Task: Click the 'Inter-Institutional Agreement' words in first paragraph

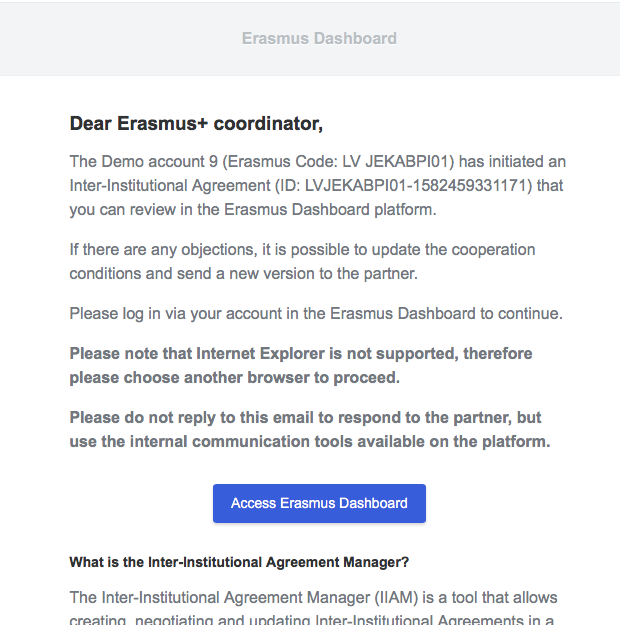Action: (170, 186)
